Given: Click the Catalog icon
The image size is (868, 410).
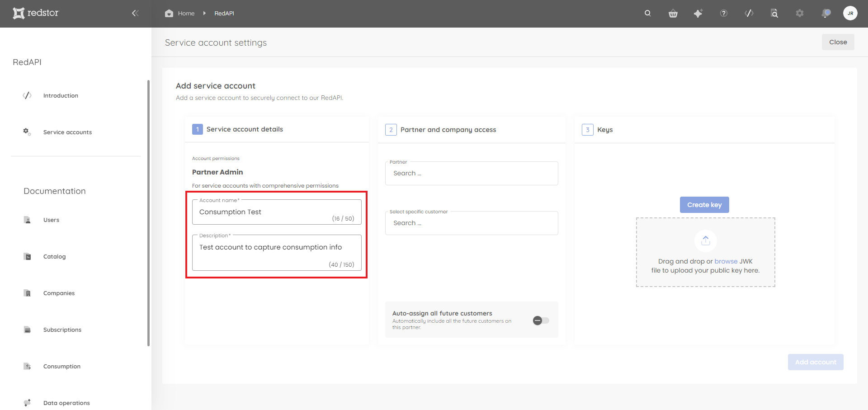Looking at the screenshot, I should pyautogui.click(x=27, y=256).
